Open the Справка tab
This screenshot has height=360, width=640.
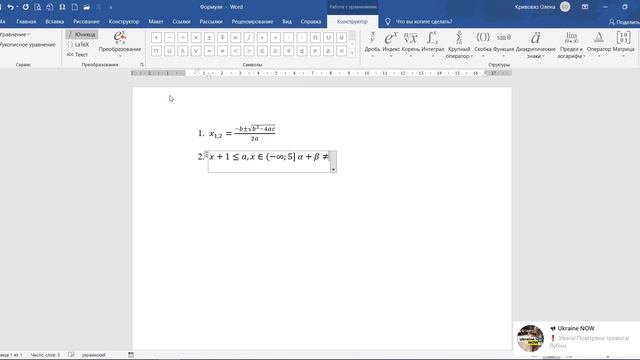(311, 22)
